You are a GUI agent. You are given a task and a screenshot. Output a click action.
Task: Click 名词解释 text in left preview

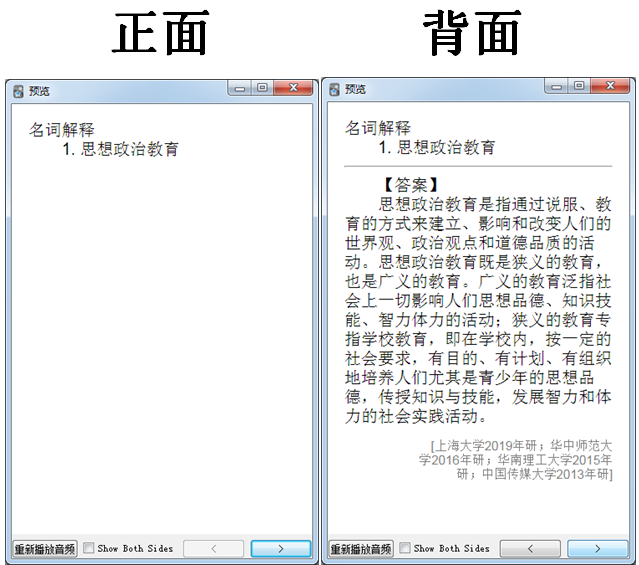[62, 130]
